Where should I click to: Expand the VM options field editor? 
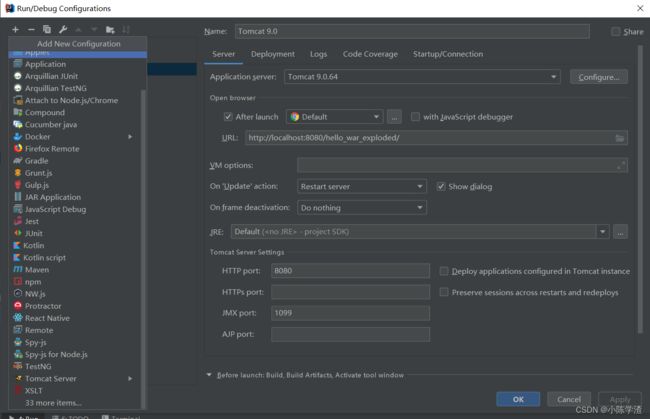[621, 165]
